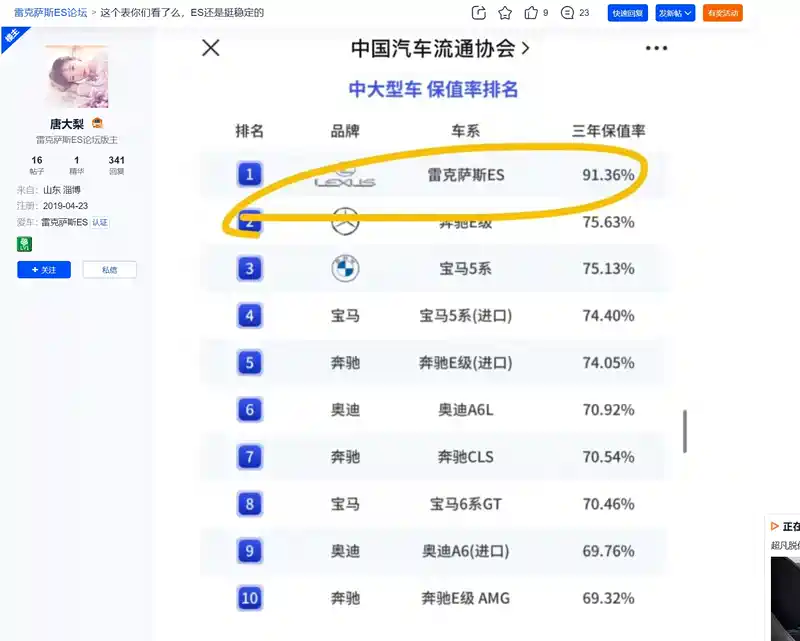Click the 70.46% value
800x641 pixels.
tap(608, 504)
